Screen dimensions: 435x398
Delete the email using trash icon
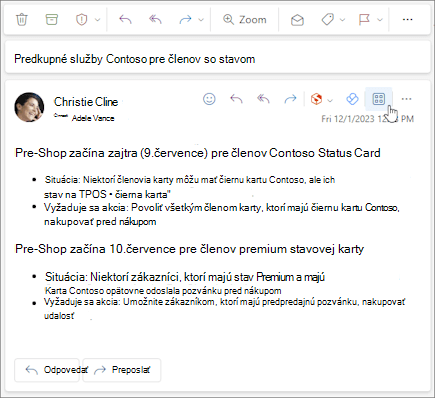22,20
